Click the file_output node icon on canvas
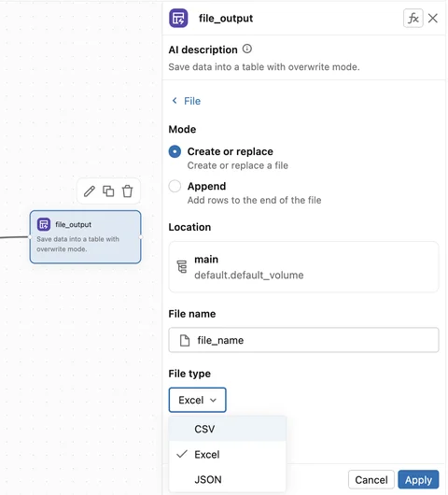The width and height of the screenshot is (448, 495). point(44,224)
